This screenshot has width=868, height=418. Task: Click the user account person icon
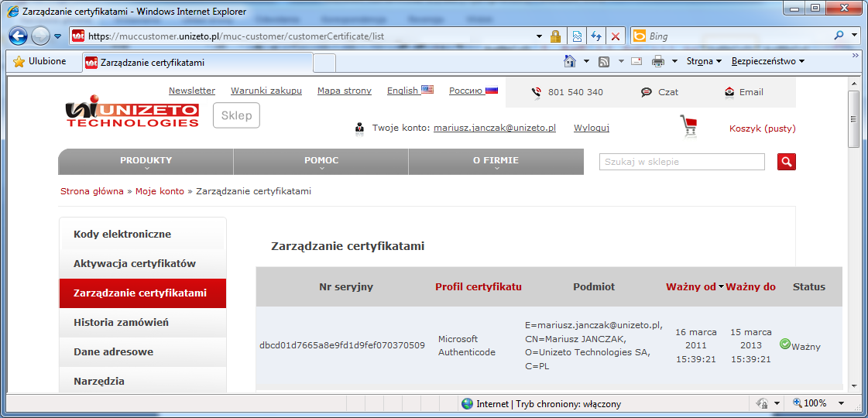click(x=359, y=128)
